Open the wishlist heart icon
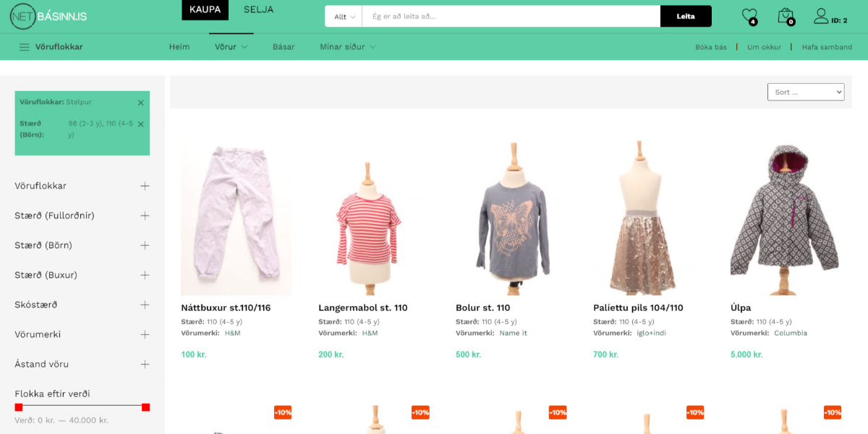 [x=749, y=16]
